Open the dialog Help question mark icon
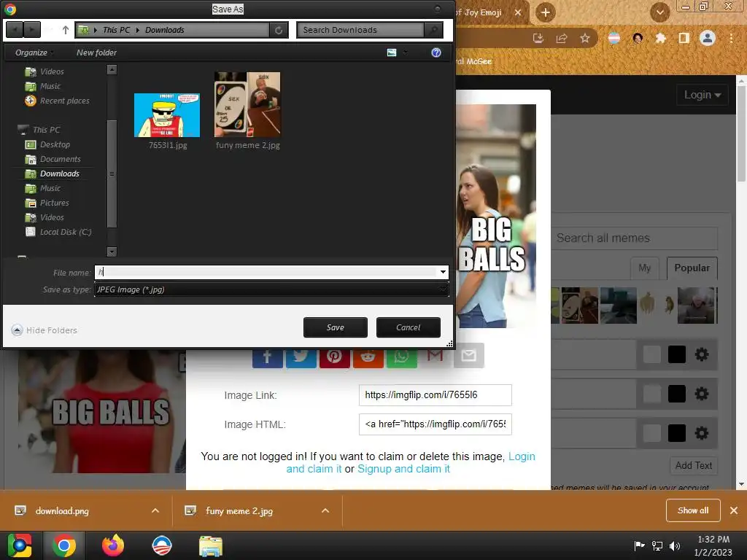747x560 pixels. (x=436, y=52)
